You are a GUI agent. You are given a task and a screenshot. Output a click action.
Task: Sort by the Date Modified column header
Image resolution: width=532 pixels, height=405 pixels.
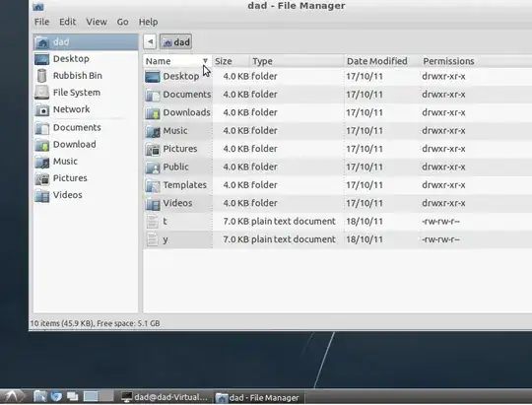tap(381, 61)
